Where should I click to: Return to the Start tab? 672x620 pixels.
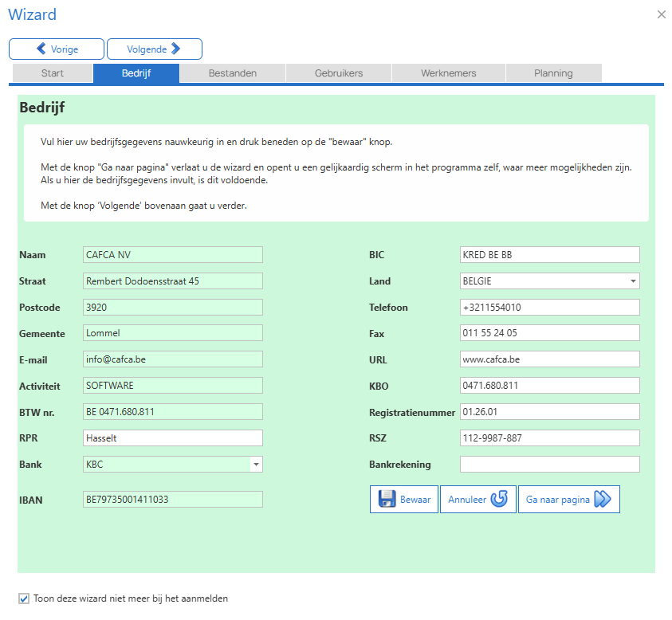[53, 73]
